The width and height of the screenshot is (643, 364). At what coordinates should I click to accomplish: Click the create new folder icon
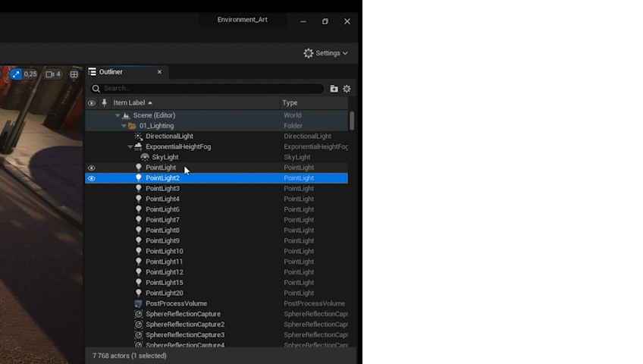pos(334,89)
